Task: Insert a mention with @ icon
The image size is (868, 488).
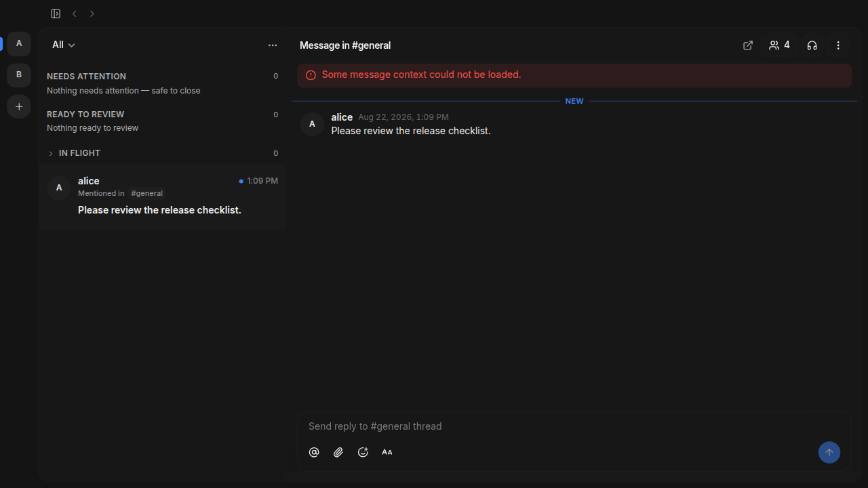Action: pos(314,452)
